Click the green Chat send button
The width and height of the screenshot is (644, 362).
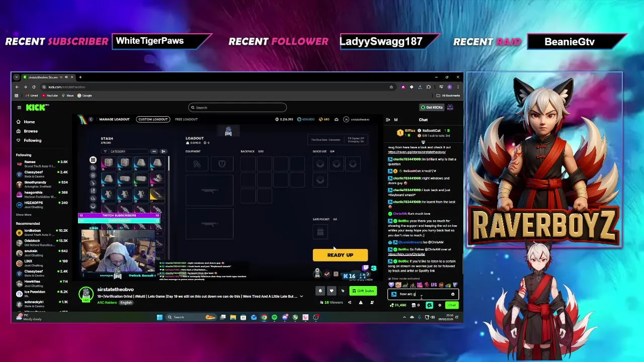(452, 305)
